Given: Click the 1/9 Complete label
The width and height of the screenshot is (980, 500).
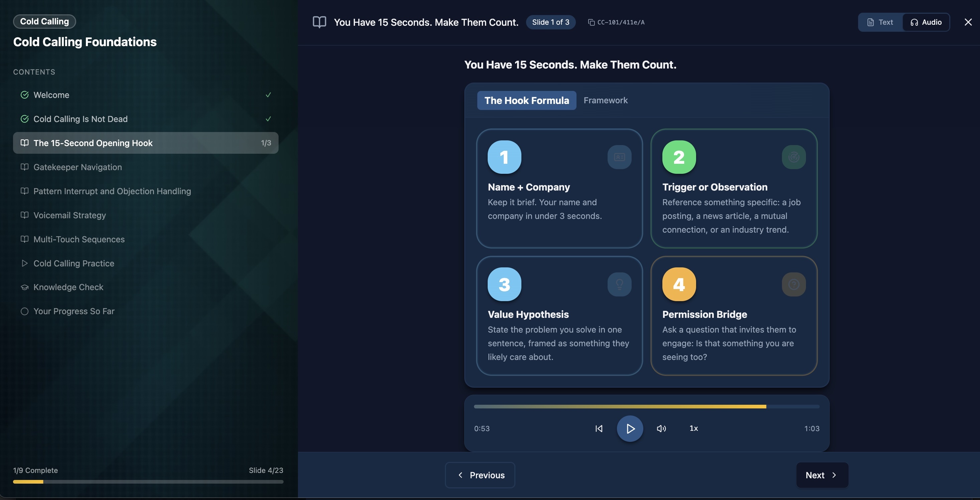Looking at the screenshot, I should (35, 470).
